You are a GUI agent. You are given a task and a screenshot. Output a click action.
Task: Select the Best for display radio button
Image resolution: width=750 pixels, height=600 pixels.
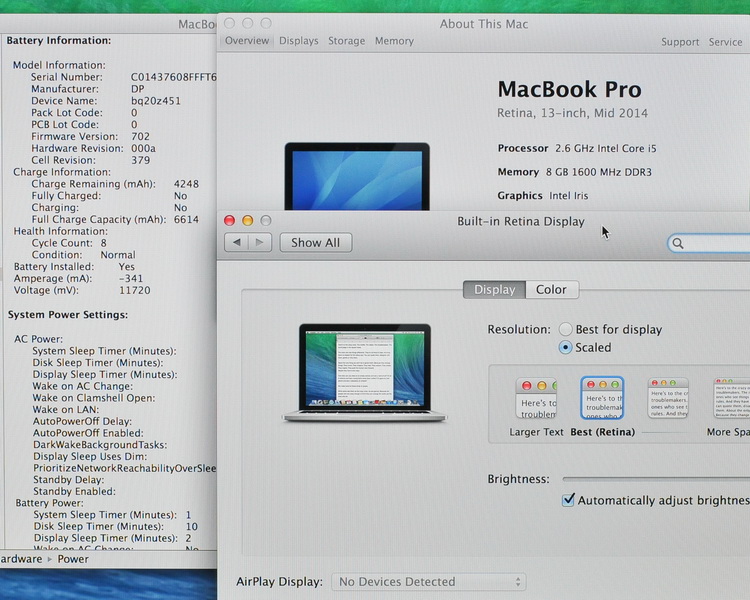click(x=565, y=329)
